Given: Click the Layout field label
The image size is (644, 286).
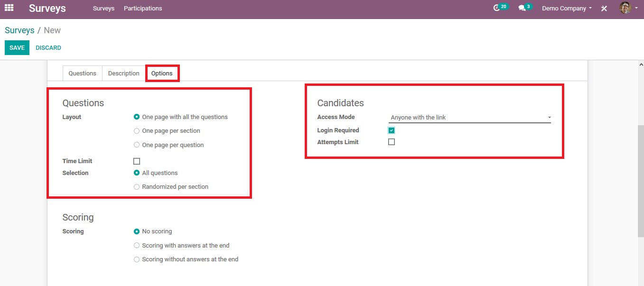Looking at the screenshot, I should 72,117.
